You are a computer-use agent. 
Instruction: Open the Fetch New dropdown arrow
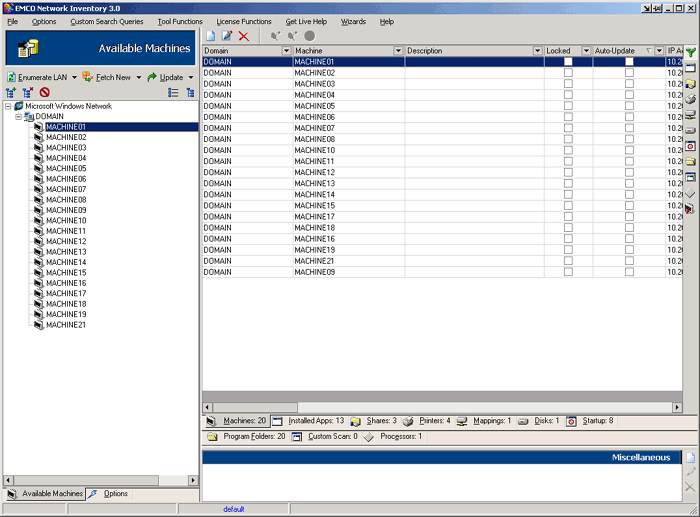[139, 77]
